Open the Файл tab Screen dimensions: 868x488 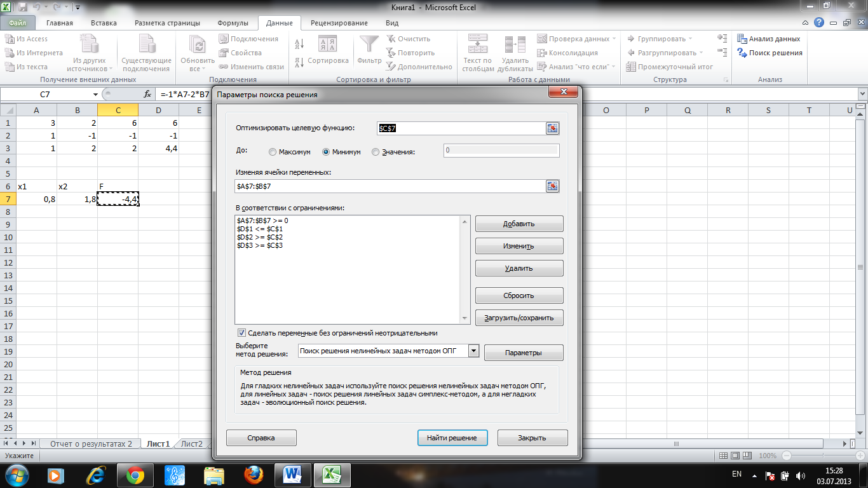pos(18,23)
